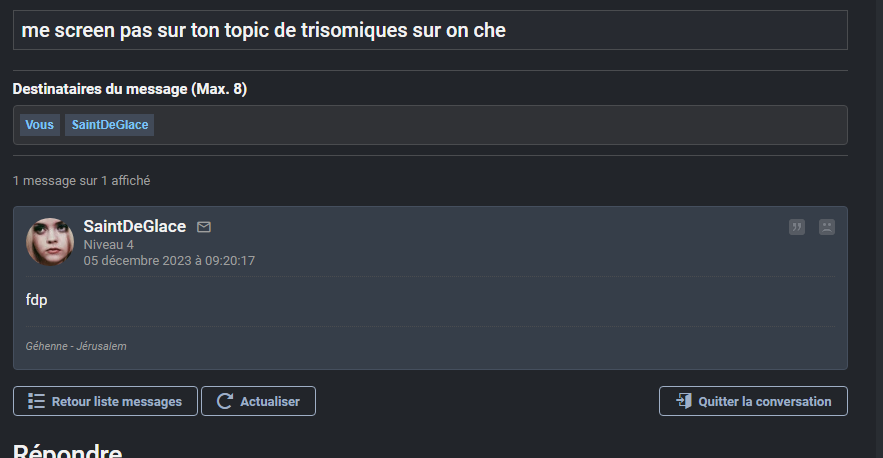Viewport: 883px width, 458px height.
Task: Click the exit door icon
Action: tap(684, 401)
